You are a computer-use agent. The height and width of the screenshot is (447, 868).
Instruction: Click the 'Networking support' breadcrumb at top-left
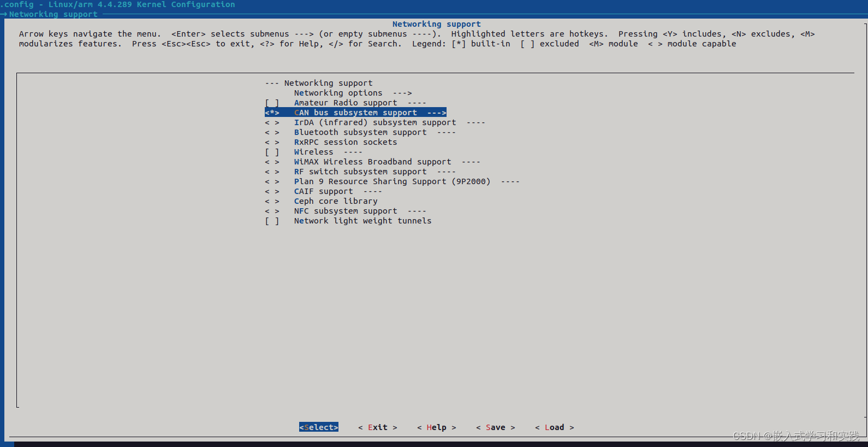[x=53, y=14]
